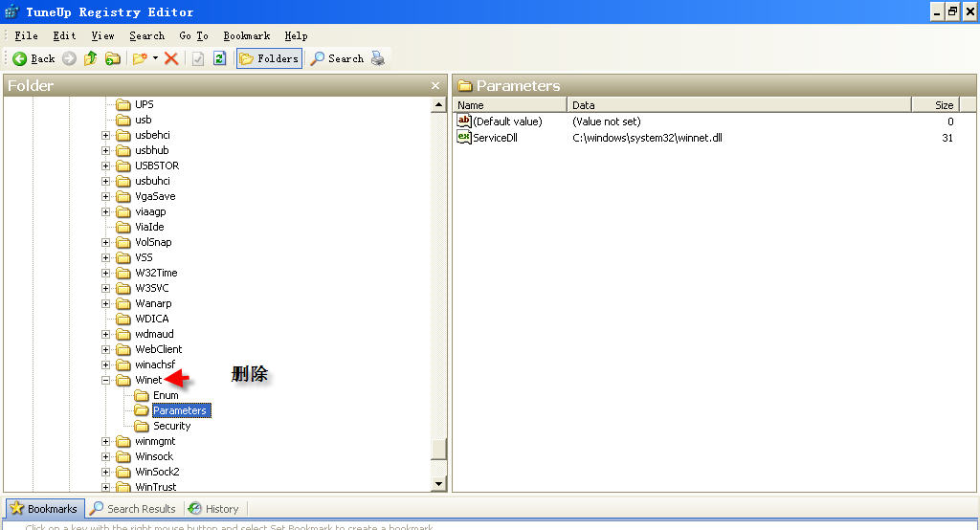
Task: Go up one level with folder-up icon
Action: 91,58
